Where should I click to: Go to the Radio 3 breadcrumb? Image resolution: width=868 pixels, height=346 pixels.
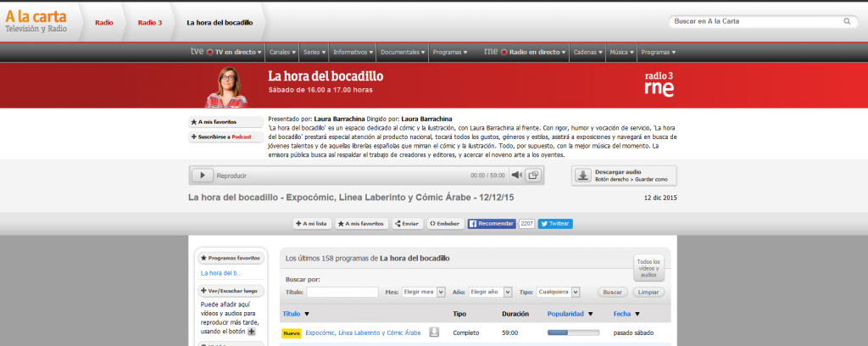(x=150, y=23)
